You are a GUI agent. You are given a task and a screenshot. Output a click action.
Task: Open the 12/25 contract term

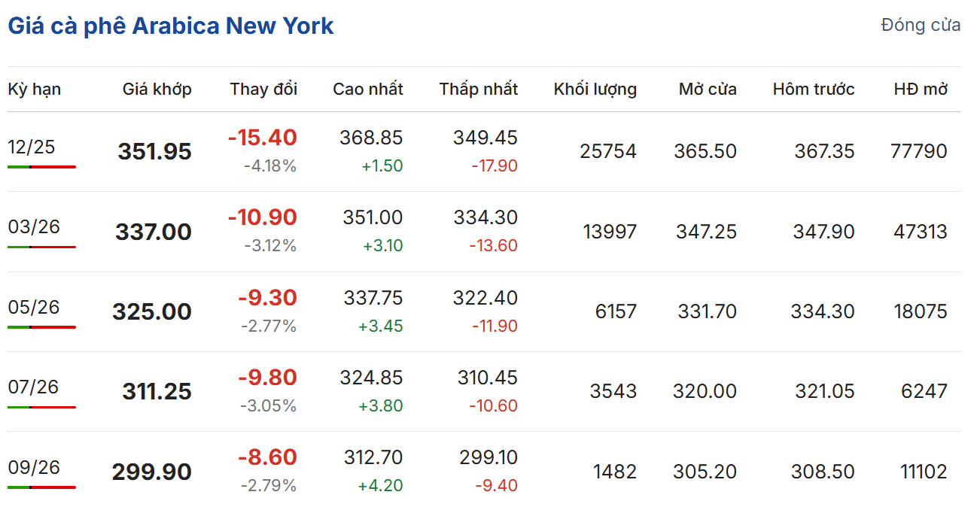click(32, 147)
